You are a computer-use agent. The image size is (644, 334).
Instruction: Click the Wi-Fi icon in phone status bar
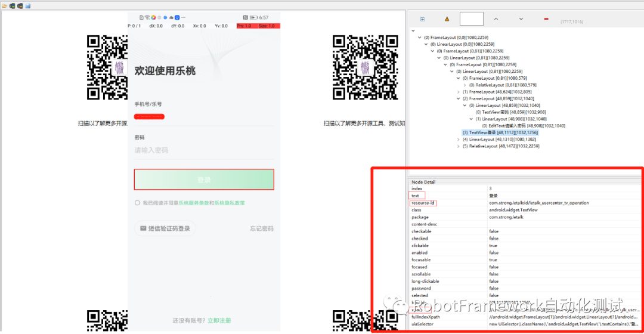(147, 18)
